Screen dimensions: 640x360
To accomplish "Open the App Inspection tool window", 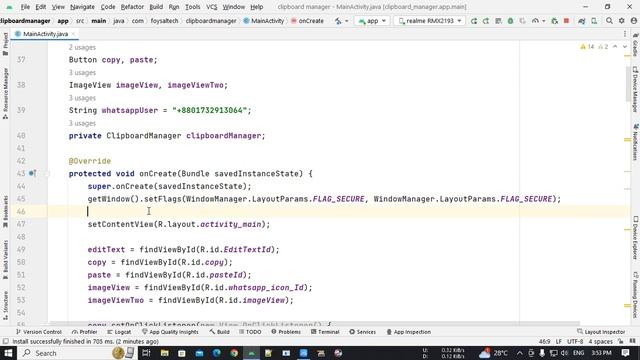I will (409, 332).
